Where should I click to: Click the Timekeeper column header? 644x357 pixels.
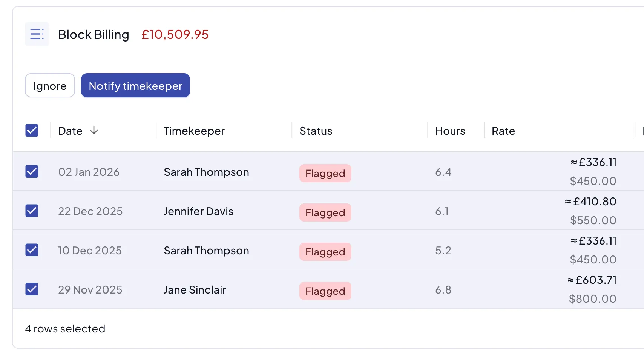194,131
